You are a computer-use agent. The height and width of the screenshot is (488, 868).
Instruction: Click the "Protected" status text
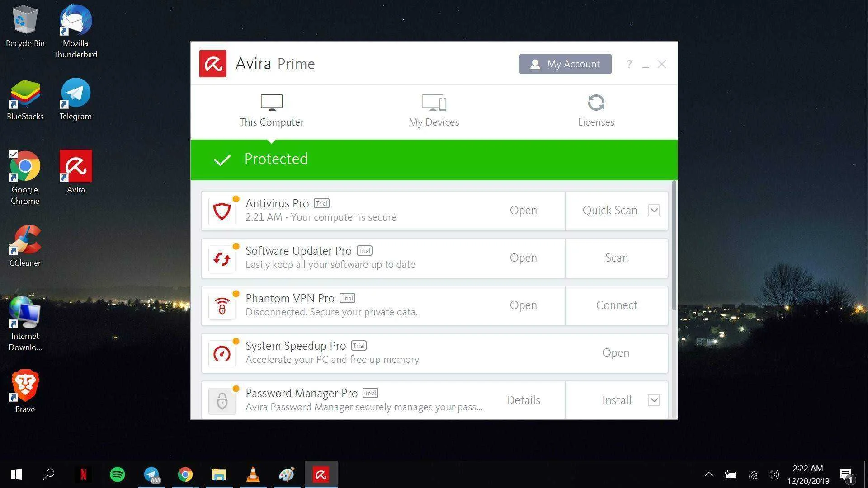[x=276, y=159]
